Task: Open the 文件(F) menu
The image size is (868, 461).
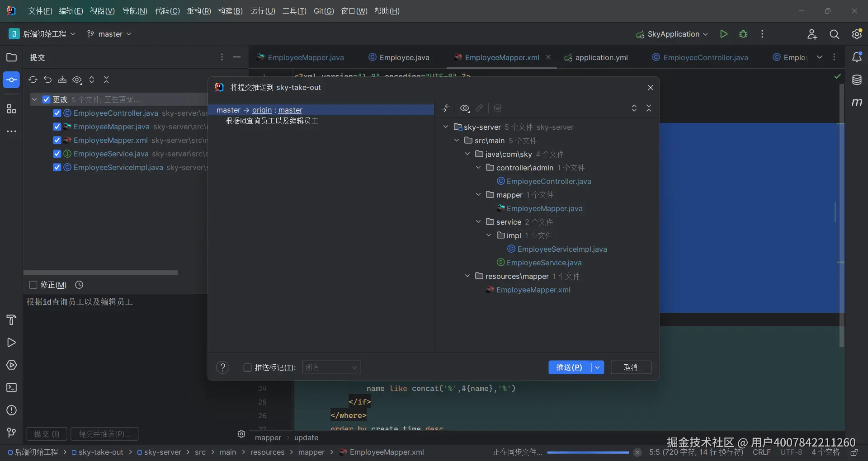Action: (40, 11)
